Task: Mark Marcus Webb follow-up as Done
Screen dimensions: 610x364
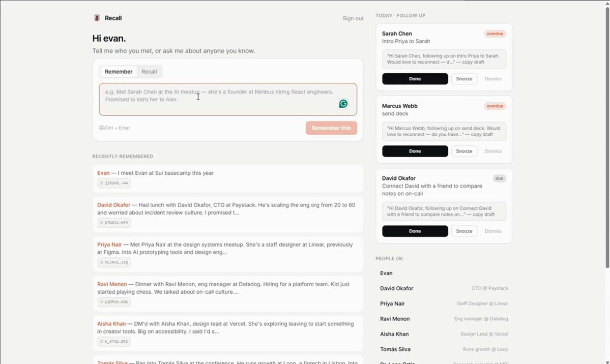Action: pyautogui.click(x=415, y=151)
